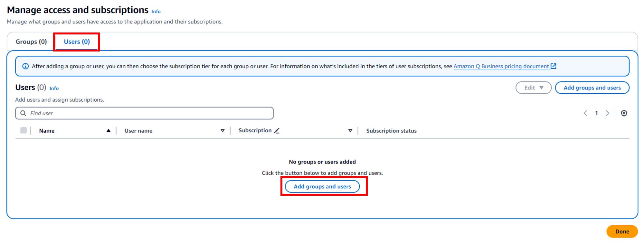Click the search magnifier icon in Find user

pos(23,113)
